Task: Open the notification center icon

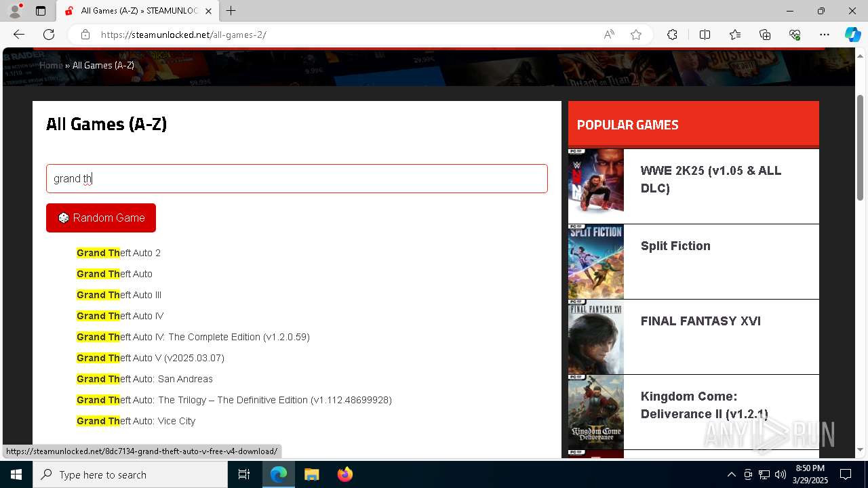Action: click(846, 474)
